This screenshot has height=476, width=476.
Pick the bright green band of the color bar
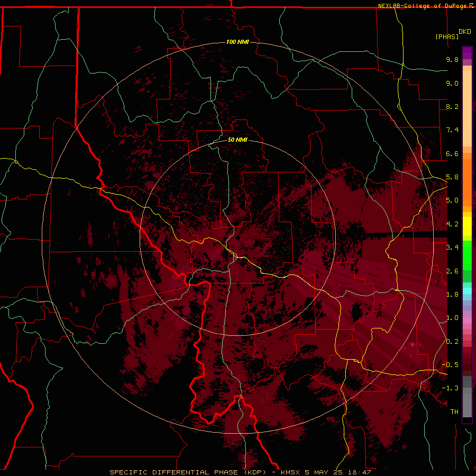click(467, 255)
